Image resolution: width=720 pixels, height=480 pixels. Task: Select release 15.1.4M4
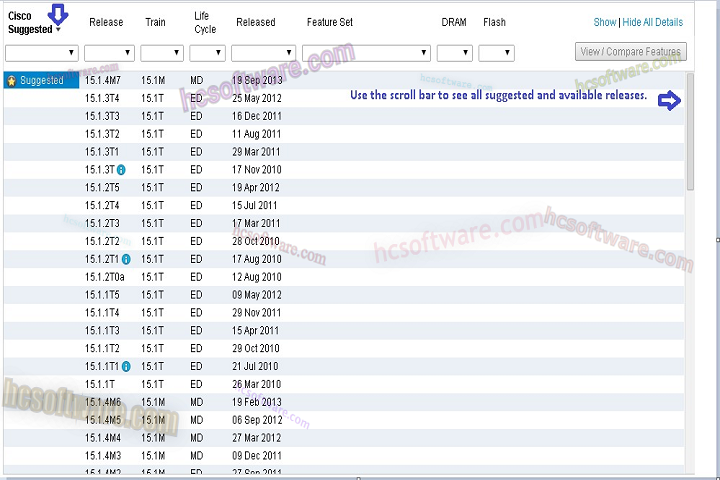[103, 438]
